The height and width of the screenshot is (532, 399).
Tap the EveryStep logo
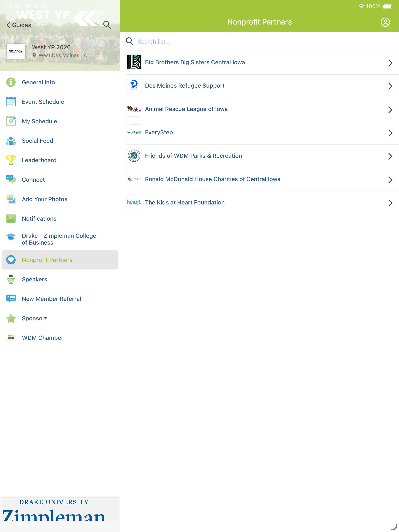[x=134, y=132]
